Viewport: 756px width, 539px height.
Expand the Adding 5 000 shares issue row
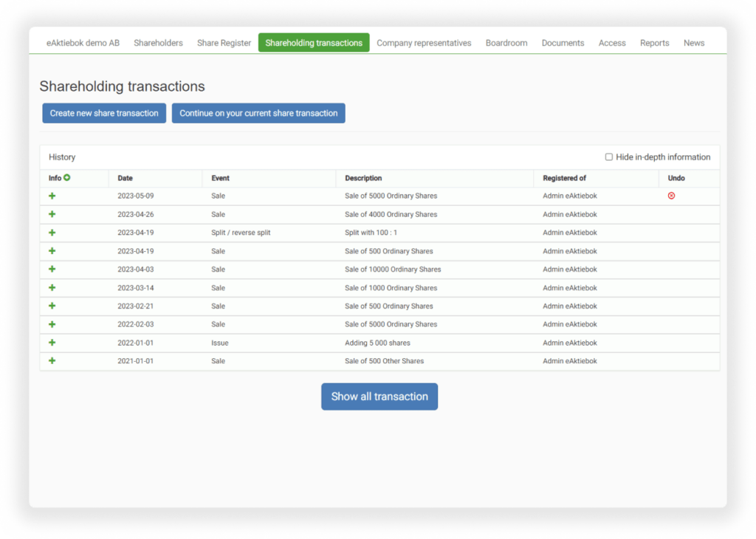[52, 343]
